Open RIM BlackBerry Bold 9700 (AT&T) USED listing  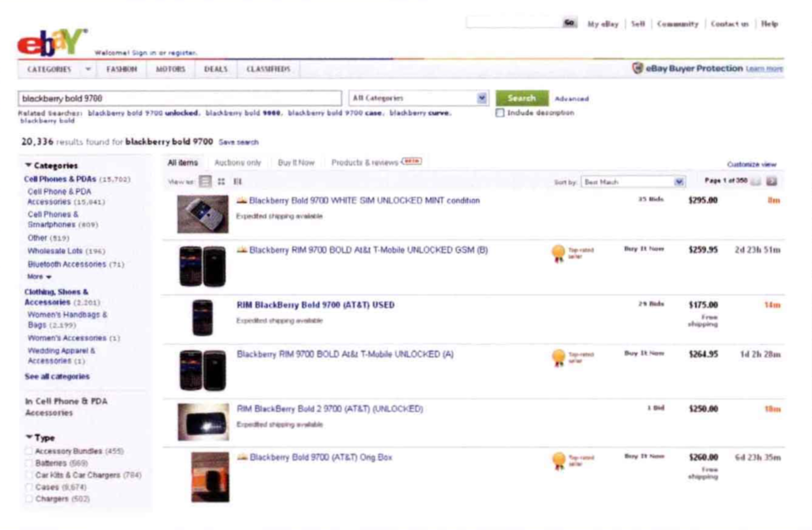coord(316,305)
